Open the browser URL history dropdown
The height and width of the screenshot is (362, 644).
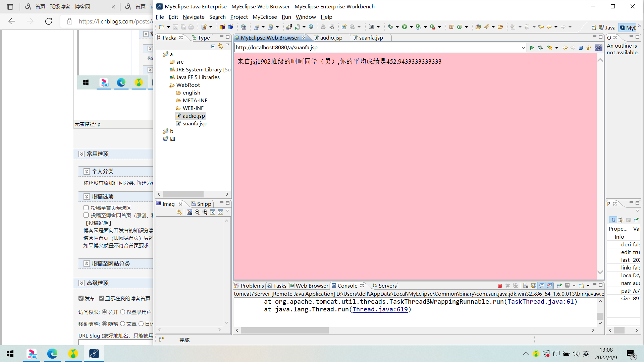(x=523, y=48)
